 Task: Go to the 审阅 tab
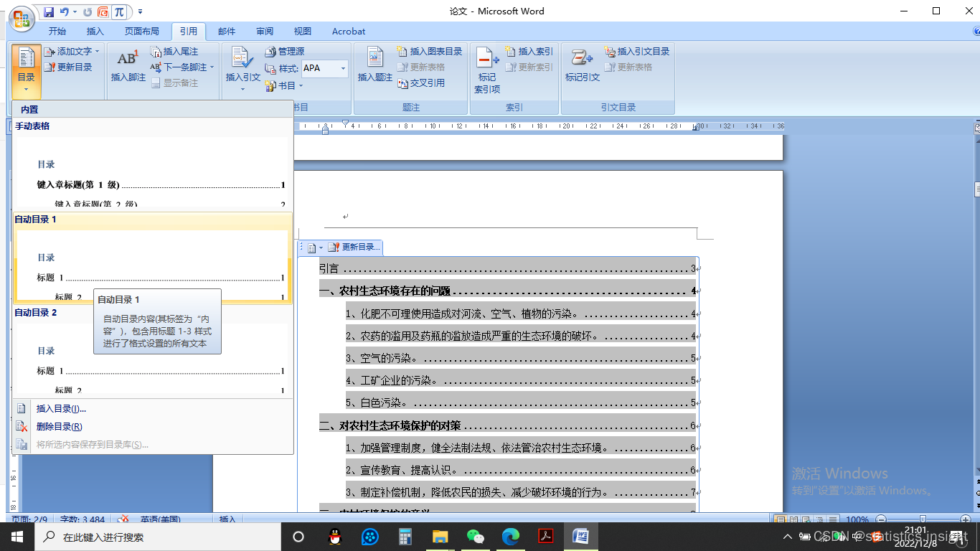point(265,32)
